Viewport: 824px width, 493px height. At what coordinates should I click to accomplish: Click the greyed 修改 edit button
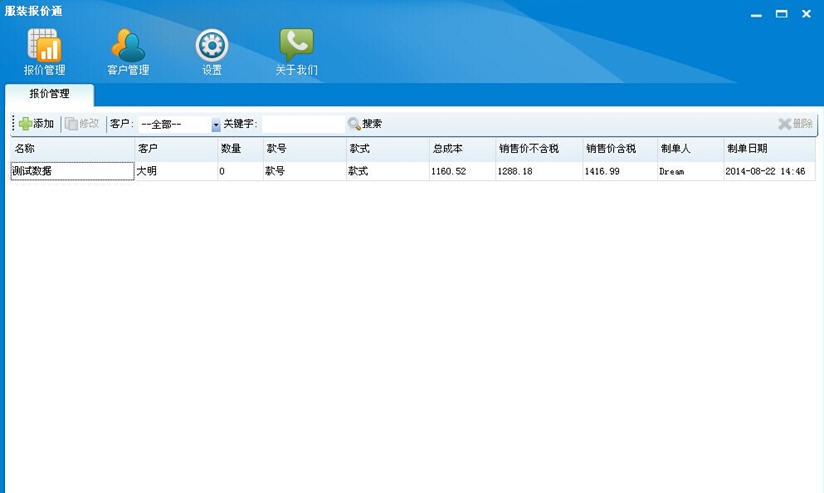tap(82, 124)
